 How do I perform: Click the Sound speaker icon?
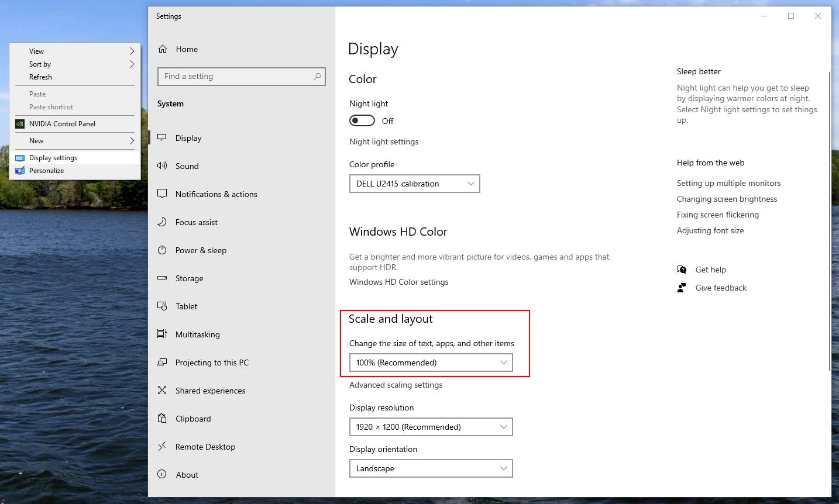(162, 165)
